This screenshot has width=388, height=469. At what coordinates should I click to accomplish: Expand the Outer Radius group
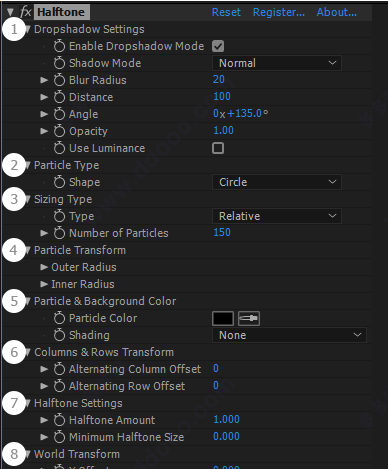point(44,267)
